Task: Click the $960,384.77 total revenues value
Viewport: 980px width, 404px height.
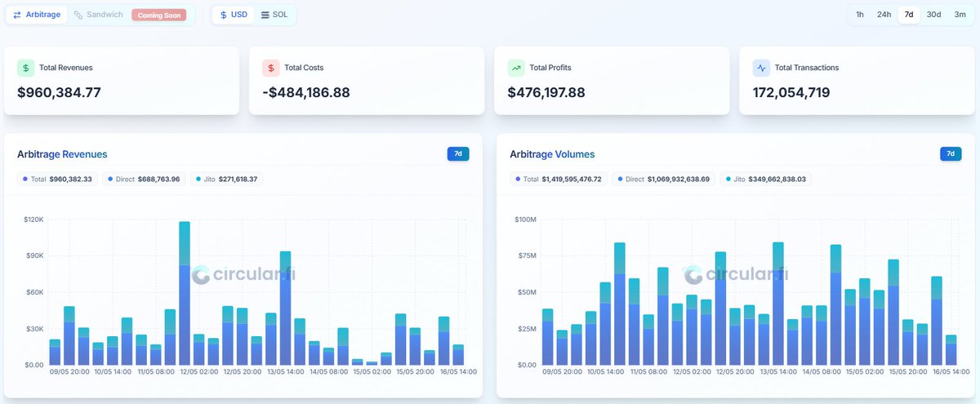Action: [59, 92]
